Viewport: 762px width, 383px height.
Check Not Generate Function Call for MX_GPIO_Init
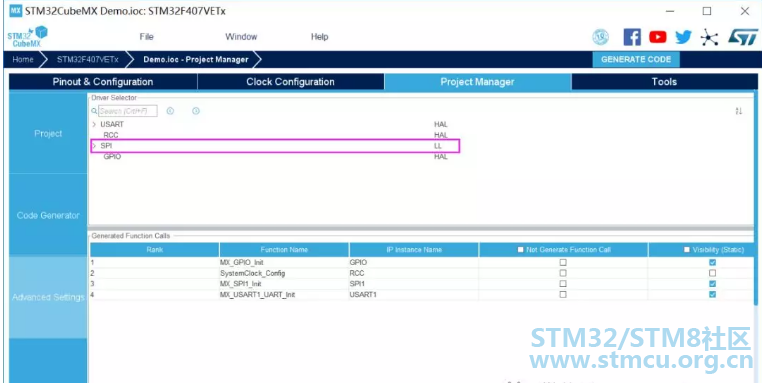(563, 262)
